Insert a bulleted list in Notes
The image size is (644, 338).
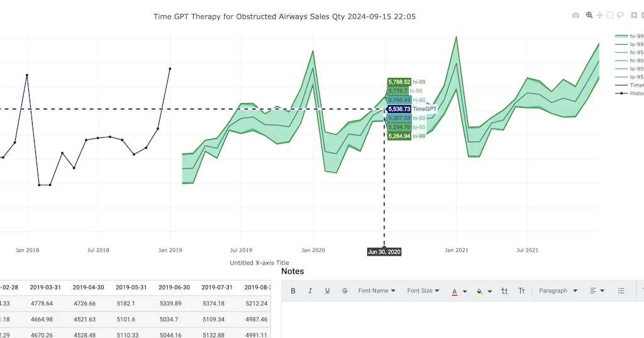click(621, 291)
